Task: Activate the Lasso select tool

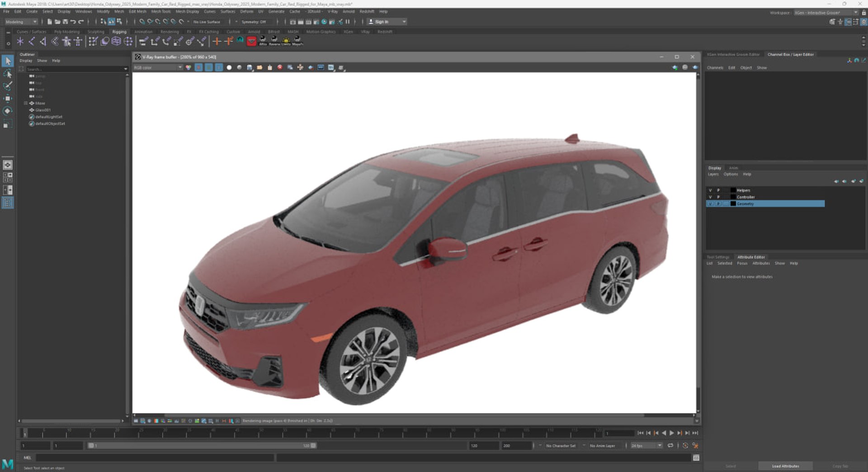Action: [8, 74]
